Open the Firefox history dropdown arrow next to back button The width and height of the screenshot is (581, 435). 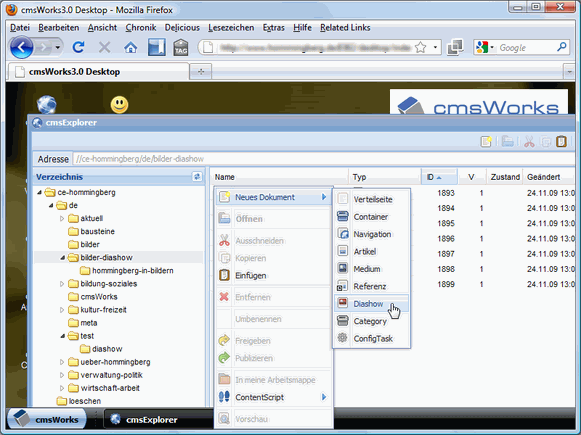point(57,47)
